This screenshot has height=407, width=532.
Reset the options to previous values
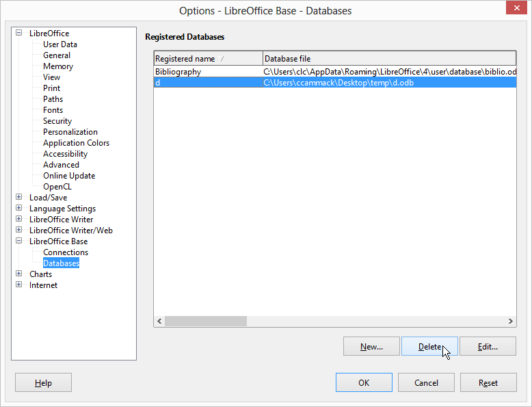488,382
